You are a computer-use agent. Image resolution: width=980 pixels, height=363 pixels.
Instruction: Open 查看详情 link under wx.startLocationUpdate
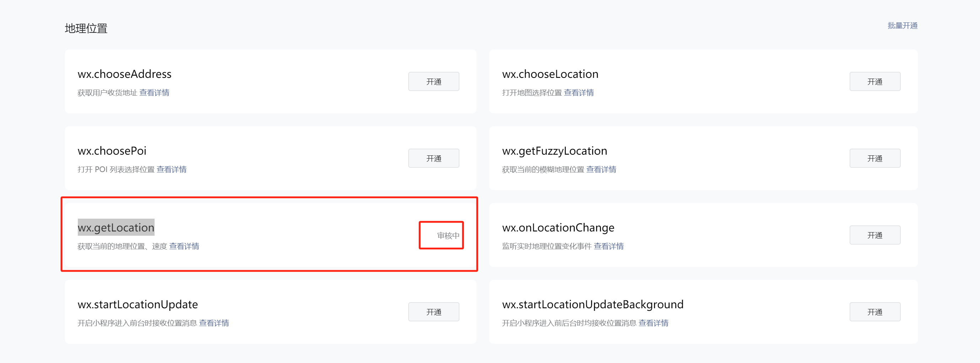(x=214, y=323)
